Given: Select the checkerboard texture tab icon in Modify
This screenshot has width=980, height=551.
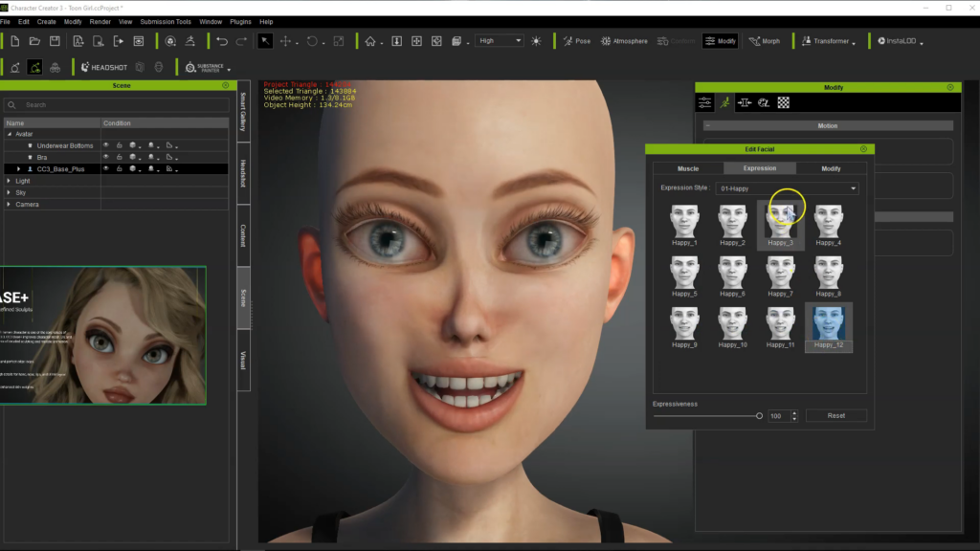Looking at the screenshot, I should click(x=783, y=102).
